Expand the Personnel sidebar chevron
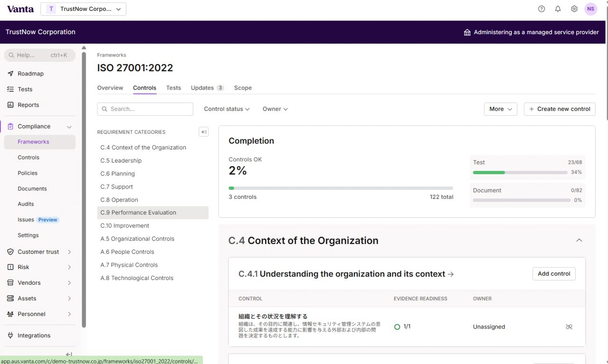This screenshot has width=608, height=364. 69,314
